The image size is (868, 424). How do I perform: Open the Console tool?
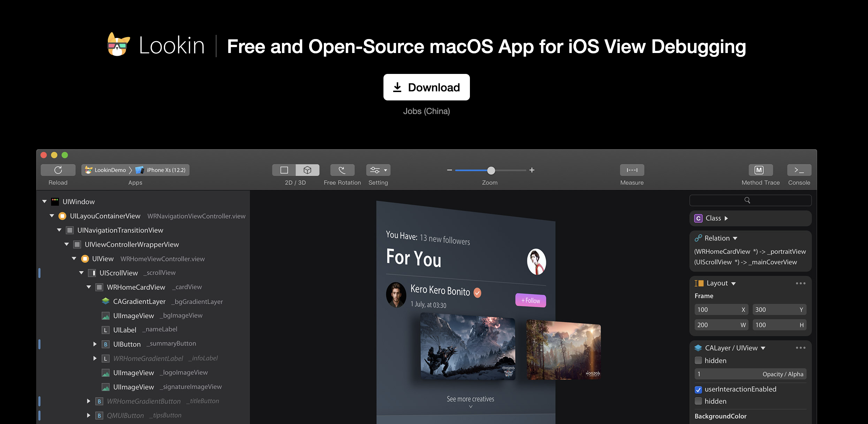tap(799, 170)
